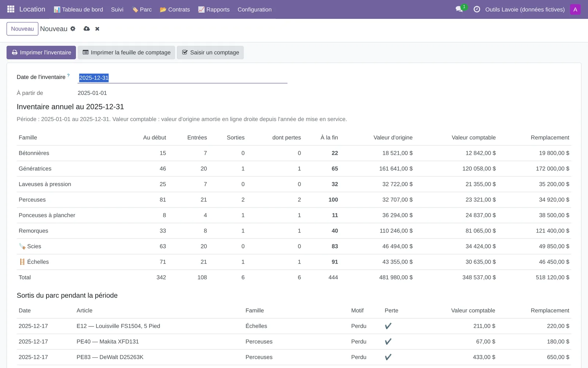588x368 pixels.
Task: Open the Suivi menu
Action: pos(117,9)
